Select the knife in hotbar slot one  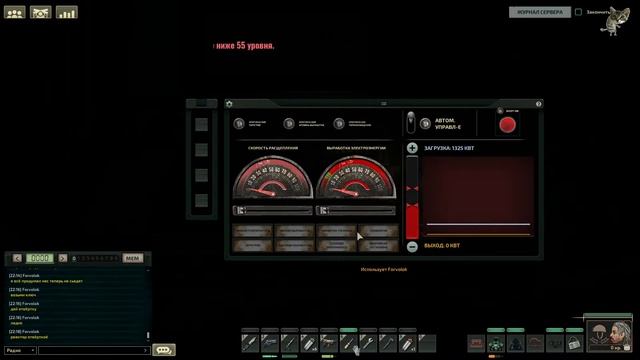click(x=250, y=343)
